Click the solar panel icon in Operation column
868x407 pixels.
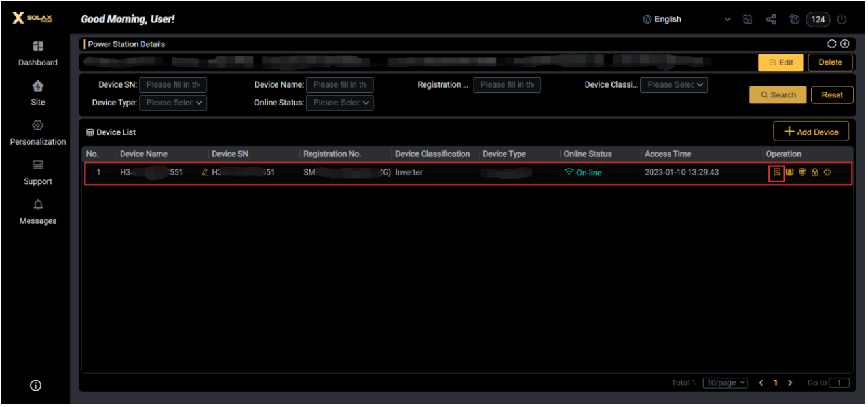pyautogui.click(x=802, y=173)
